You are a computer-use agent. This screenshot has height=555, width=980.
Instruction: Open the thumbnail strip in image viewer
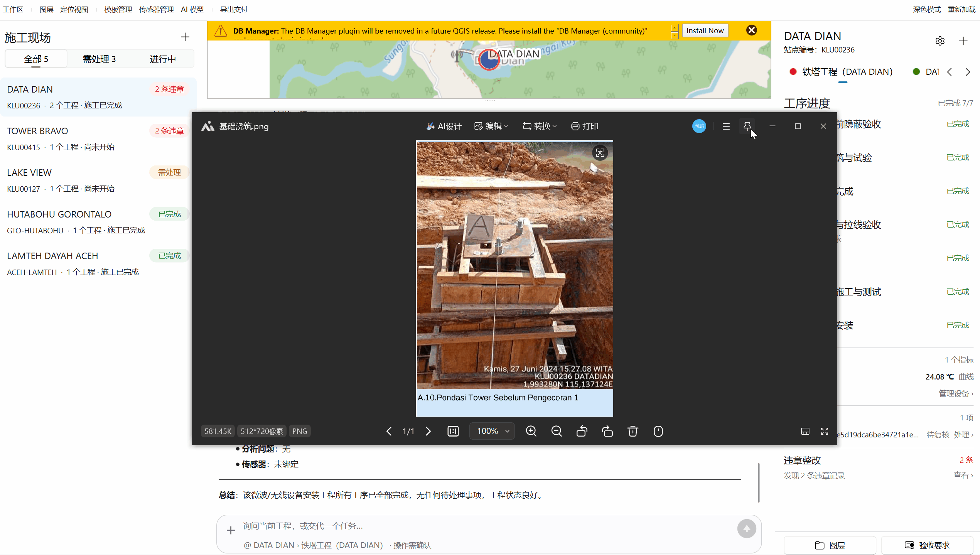click(805, 431)
